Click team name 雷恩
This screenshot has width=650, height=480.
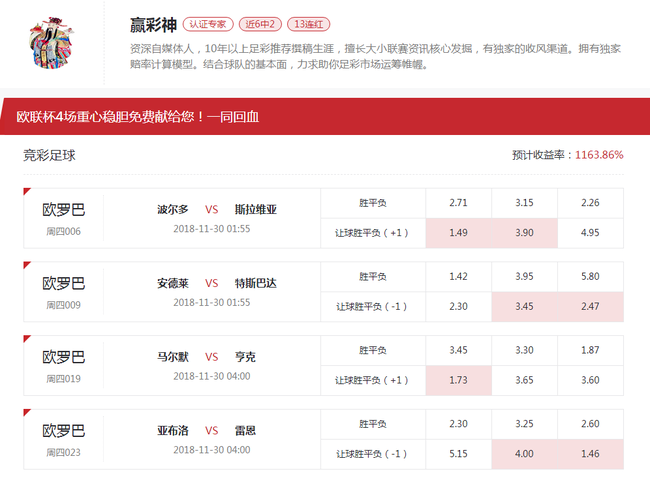click(x=245, y=431)
